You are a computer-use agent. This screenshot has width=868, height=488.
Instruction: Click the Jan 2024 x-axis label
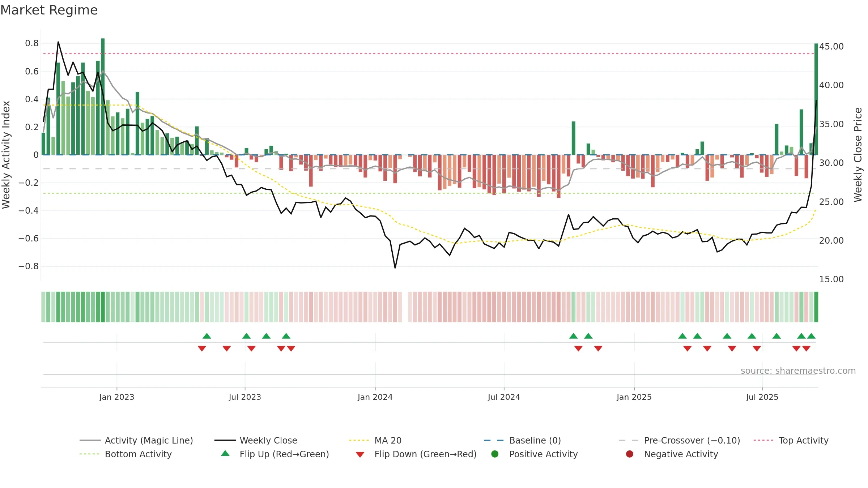[x=375, y=397]
